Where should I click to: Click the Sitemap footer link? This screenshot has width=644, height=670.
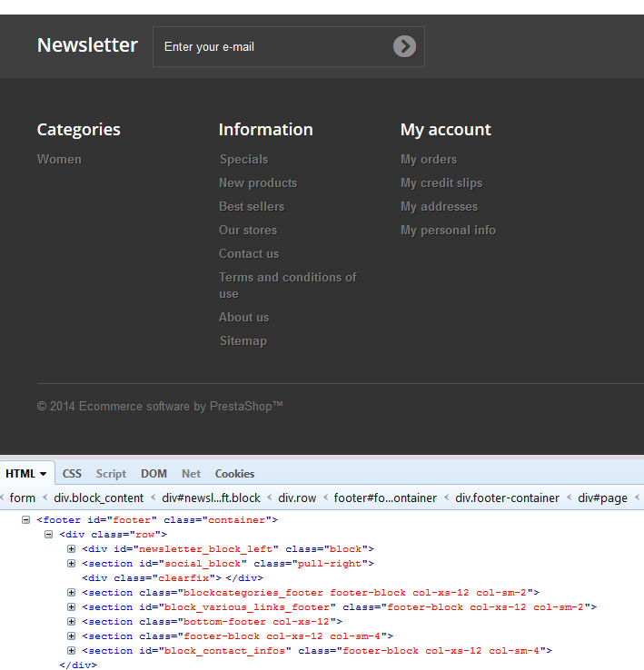click(x=243, y=340)
